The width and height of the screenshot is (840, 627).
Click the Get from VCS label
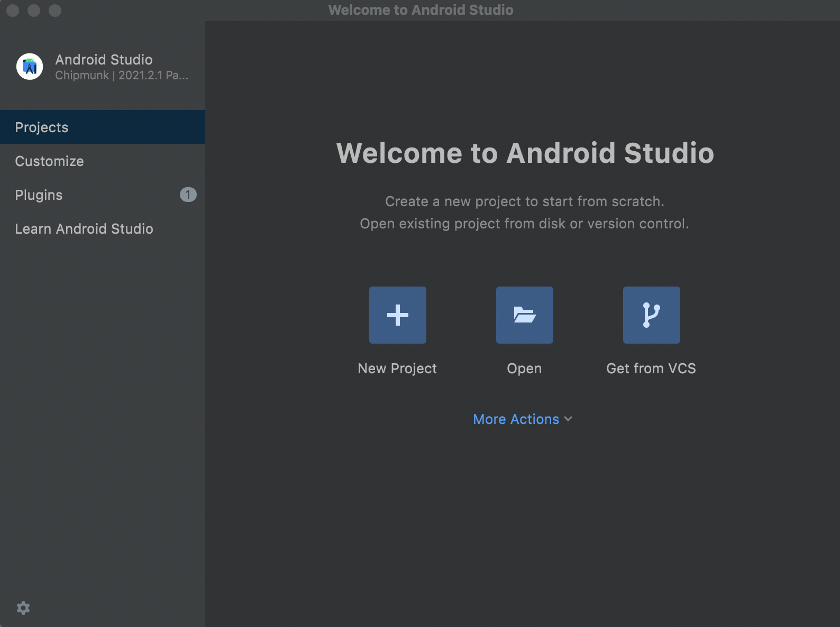click(x=651, y=368)
